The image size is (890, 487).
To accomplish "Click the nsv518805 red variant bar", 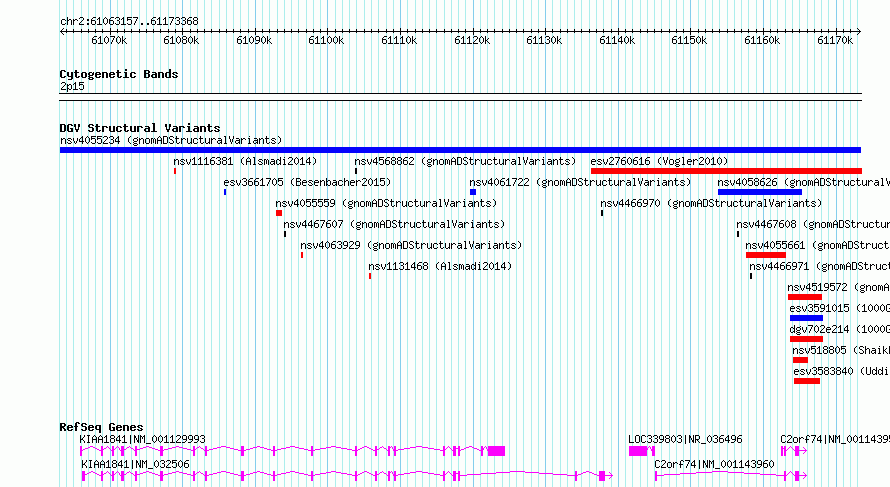I will 800,360.
